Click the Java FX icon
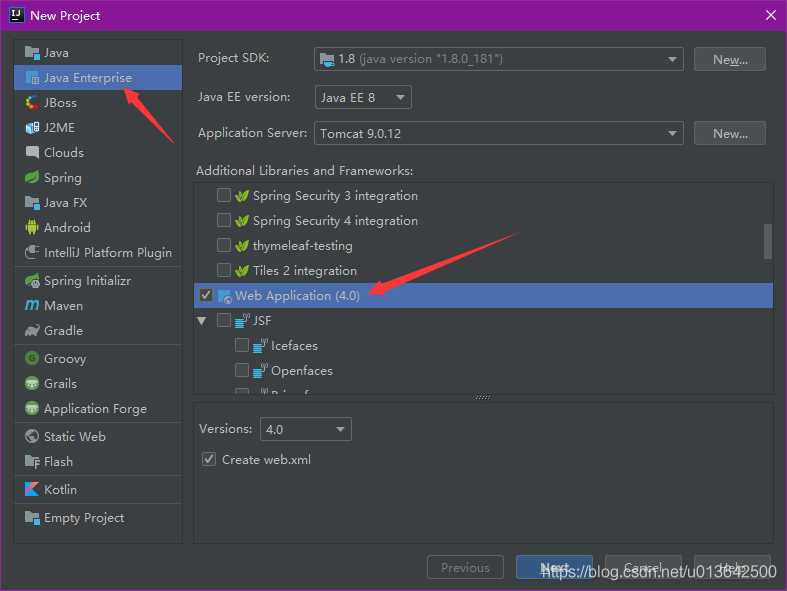 pyautogui.click(x=32, y=202)
